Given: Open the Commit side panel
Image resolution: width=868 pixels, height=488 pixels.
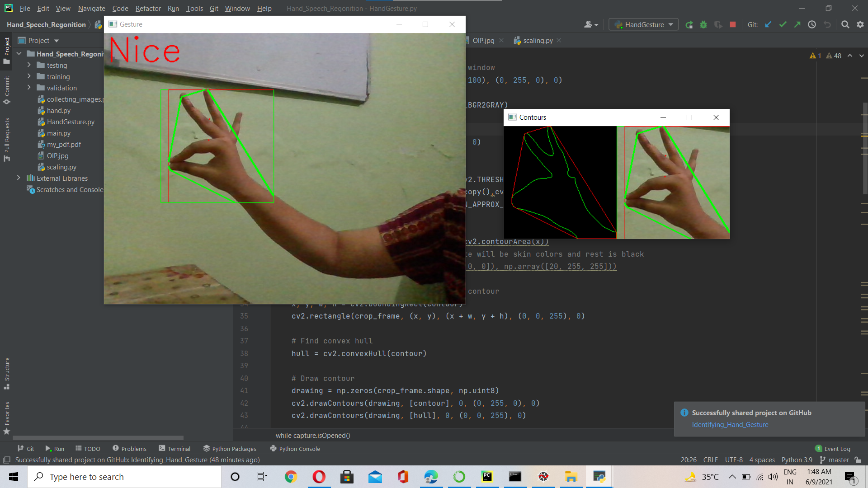Looking at the screenshot, I should pos(6,90).
